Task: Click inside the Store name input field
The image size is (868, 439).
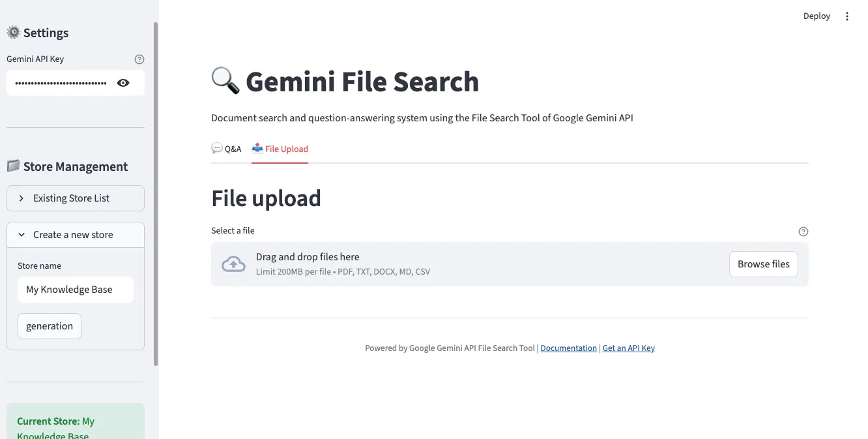Action: (x=75, y=289)
